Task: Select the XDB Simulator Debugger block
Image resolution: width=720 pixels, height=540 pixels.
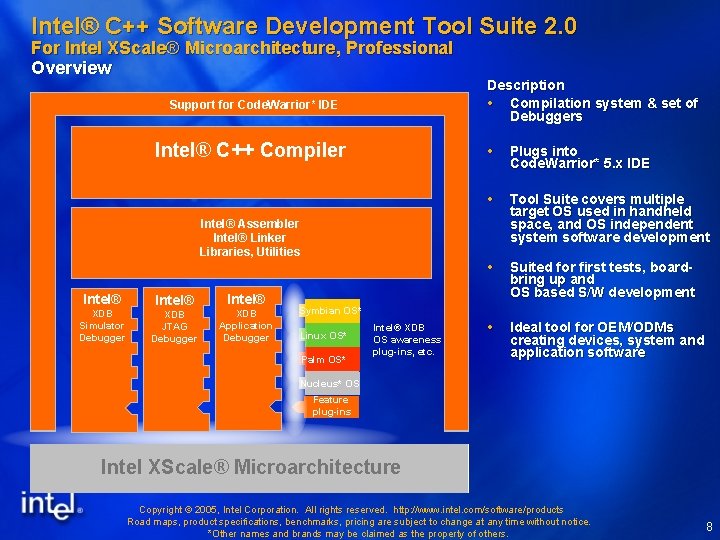Action: coord(104,360)
